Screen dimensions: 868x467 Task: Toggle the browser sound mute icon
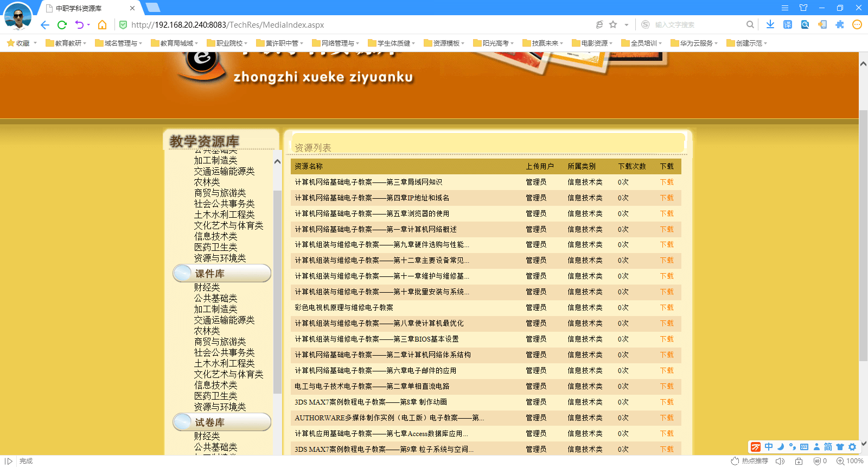click(780, 461)
